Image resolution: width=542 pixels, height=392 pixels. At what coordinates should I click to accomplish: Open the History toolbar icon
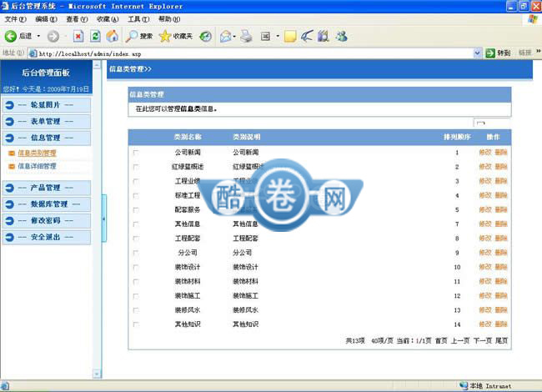point(206,37)
